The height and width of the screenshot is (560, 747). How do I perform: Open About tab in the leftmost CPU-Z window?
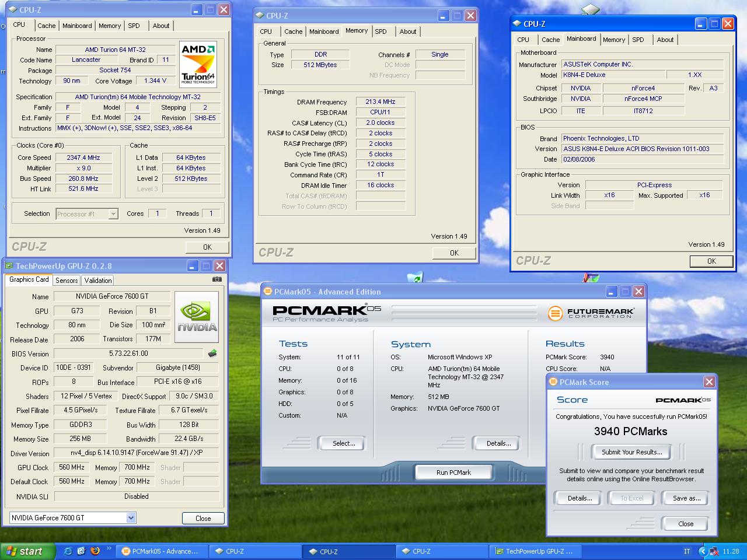pyautogui.click(x=161, y=26)
